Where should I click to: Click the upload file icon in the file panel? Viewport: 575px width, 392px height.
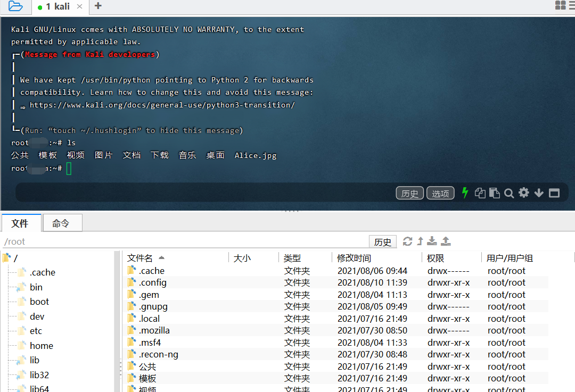(x=446, y=241)
